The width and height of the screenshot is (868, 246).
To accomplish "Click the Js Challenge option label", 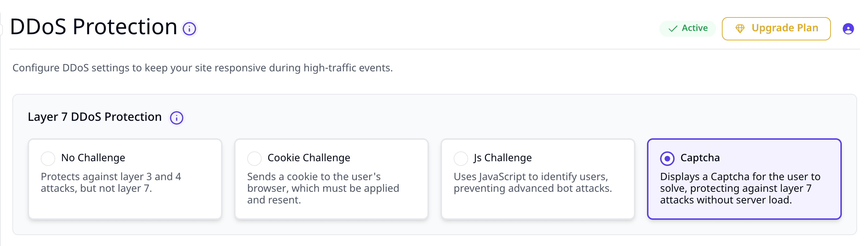I will [x=503, y=158].
